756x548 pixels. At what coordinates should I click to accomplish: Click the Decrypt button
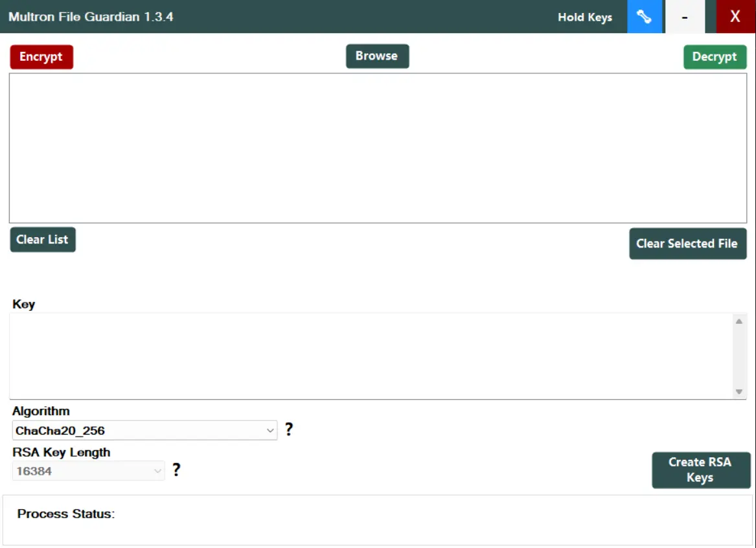pos(715,57)
